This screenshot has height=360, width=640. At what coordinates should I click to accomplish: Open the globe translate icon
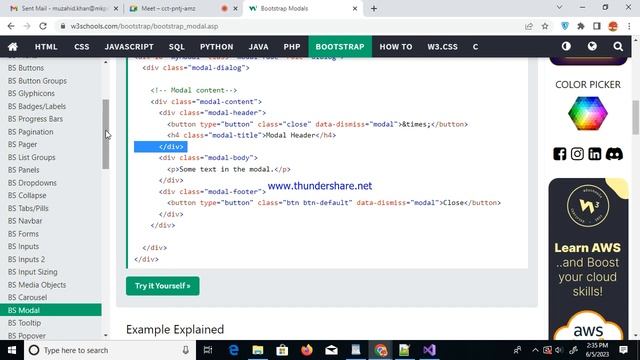(592, 47)
